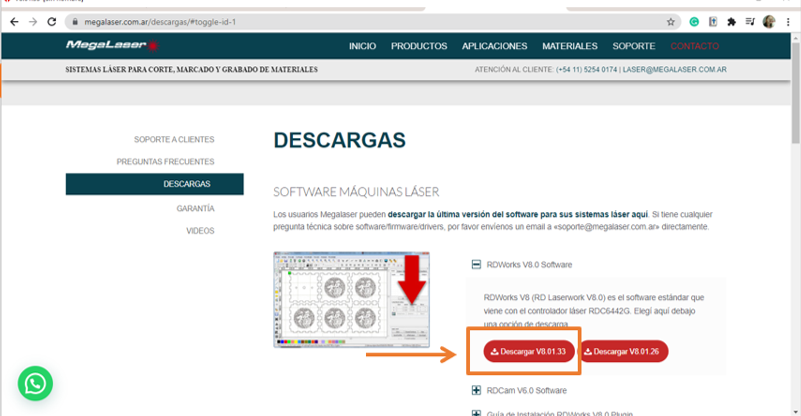Go back using the browser back arrow
This screenshot has height=416, width=801.
click(x=14, y=22)
